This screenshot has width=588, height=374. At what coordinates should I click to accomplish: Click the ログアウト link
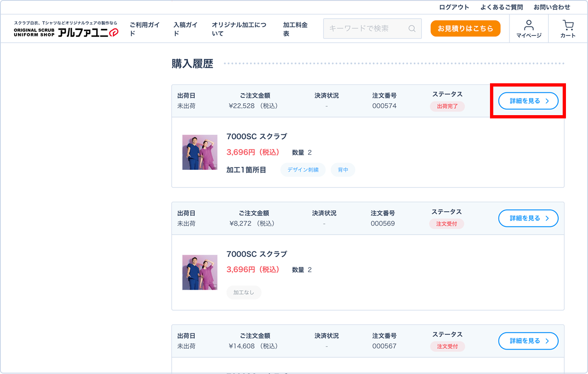(x=454, y=7)
